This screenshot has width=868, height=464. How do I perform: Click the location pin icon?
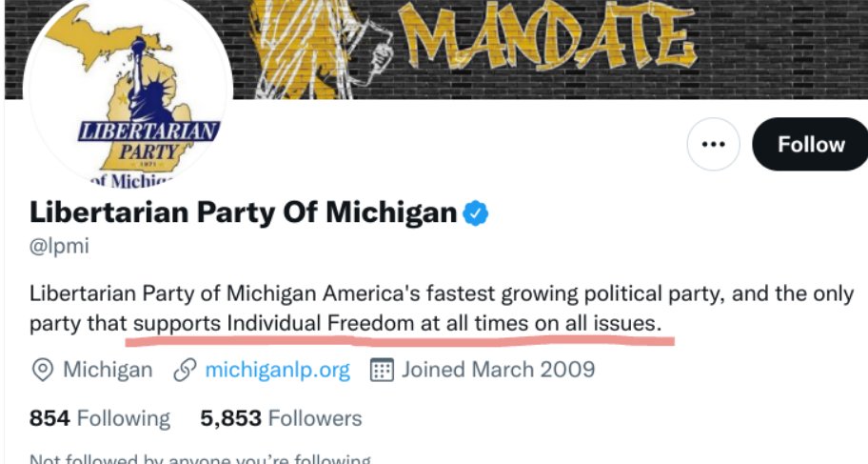pos(43,371)
